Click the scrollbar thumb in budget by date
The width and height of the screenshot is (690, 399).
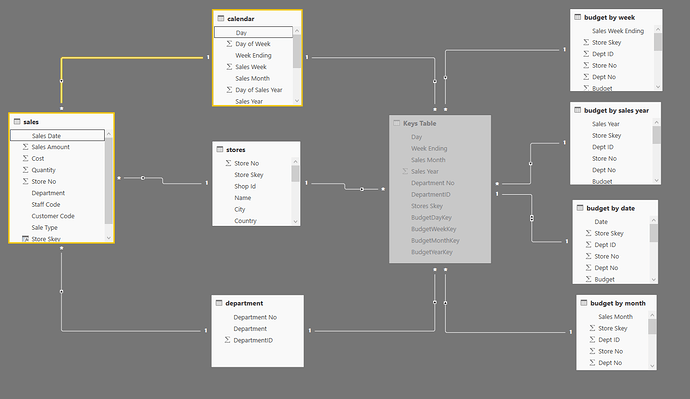(x=653, y=233)
